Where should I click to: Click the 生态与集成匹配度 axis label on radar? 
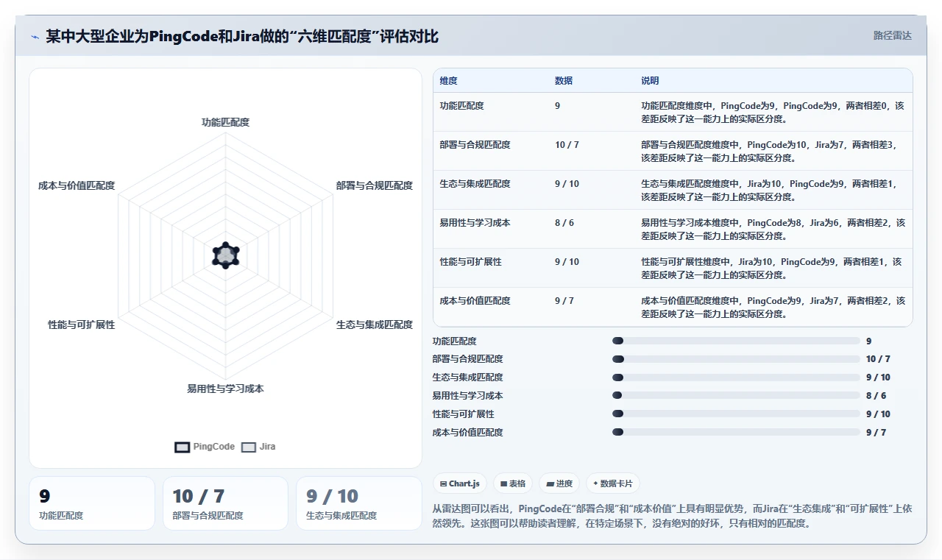click(375, 325)
